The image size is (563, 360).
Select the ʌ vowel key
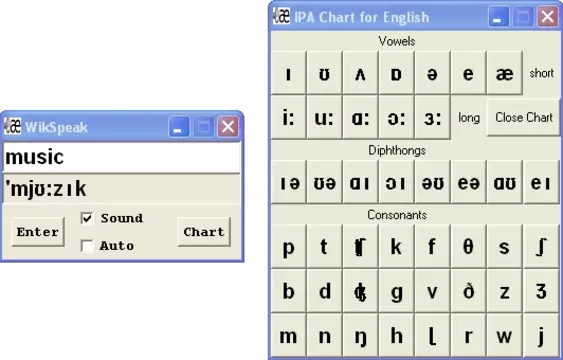tap(360, 73)
